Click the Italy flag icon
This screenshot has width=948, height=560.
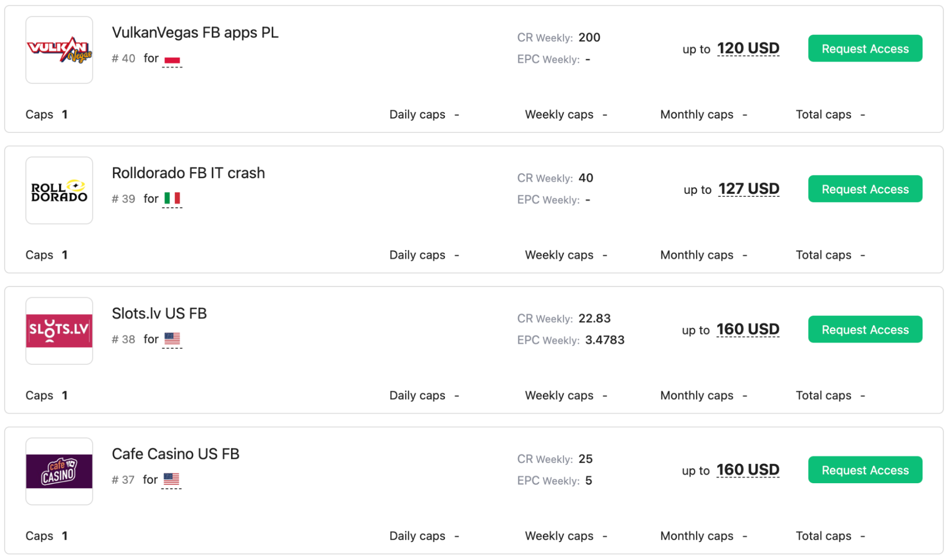coord(172,198)
